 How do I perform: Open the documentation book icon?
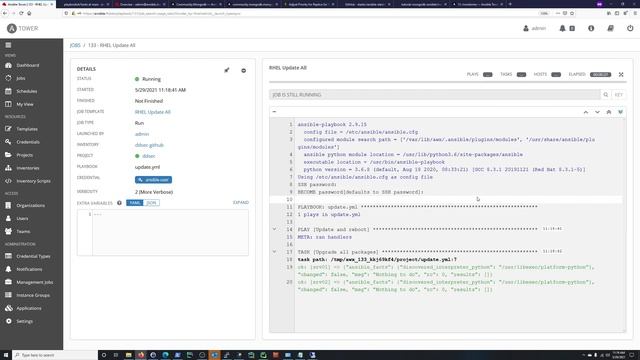[611, 29]
